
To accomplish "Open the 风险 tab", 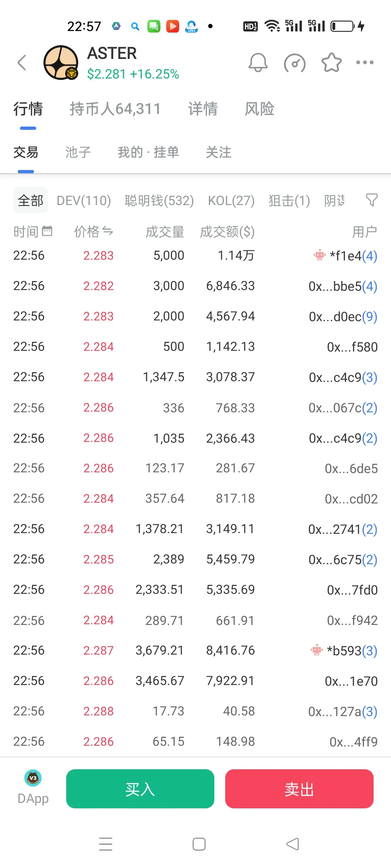I will [259, 109].
